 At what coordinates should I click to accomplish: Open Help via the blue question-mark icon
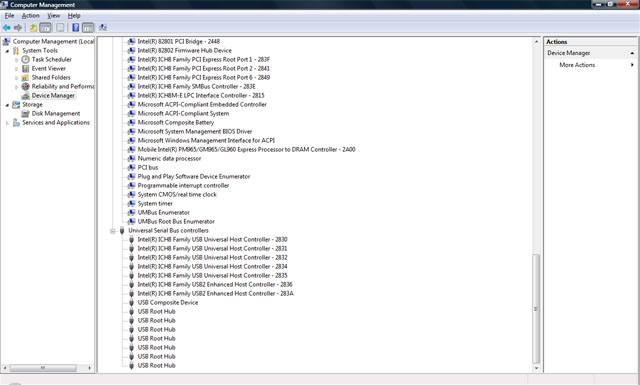point(76,28)
